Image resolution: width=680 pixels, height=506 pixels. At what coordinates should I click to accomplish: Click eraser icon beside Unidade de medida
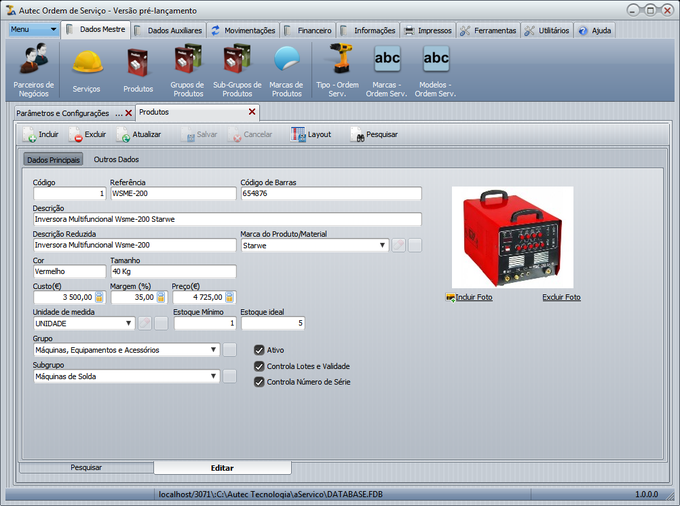[x=145, y=323]
